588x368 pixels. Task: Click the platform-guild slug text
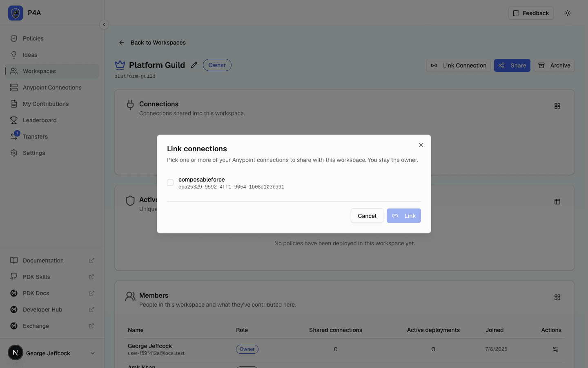[x=135, y=76]
